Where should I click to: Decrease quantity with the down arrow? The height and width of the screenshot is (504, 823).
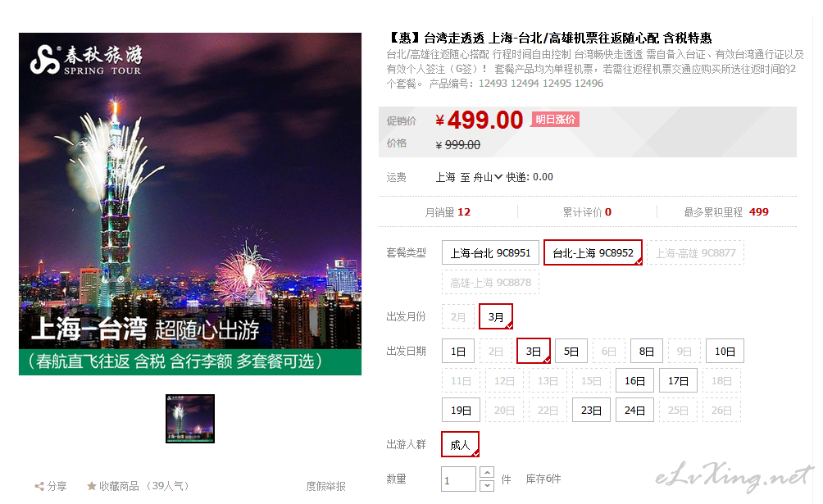tap(487, 485)
